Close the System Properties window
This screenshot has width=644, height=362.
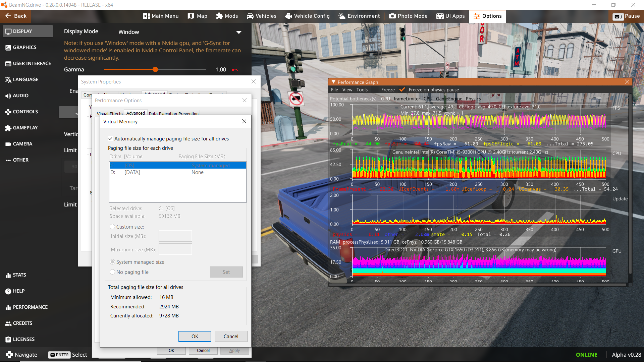tap(254, 81)
